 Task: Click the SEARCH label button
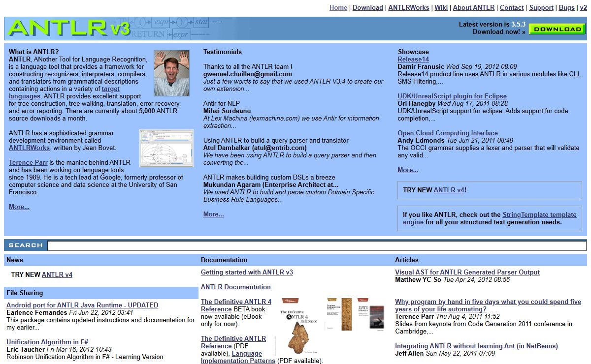(x=26, y=245)
